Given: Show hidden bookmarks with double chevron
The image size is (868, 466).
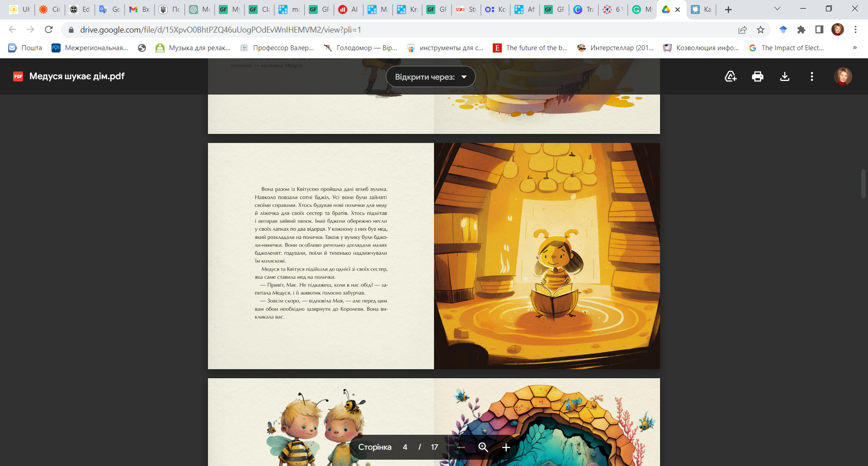Looking at the screenshot, I should click(x=854, y=48).
